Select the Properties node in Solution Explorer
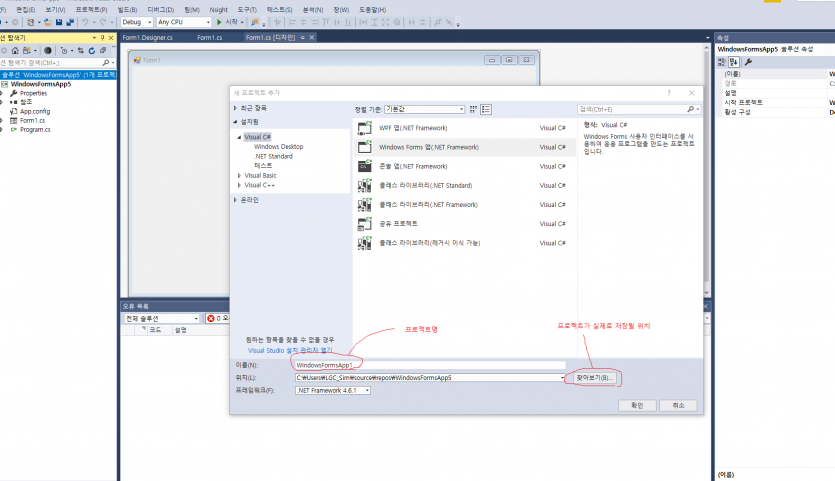835x481 pixels. (x=33, y=93)
